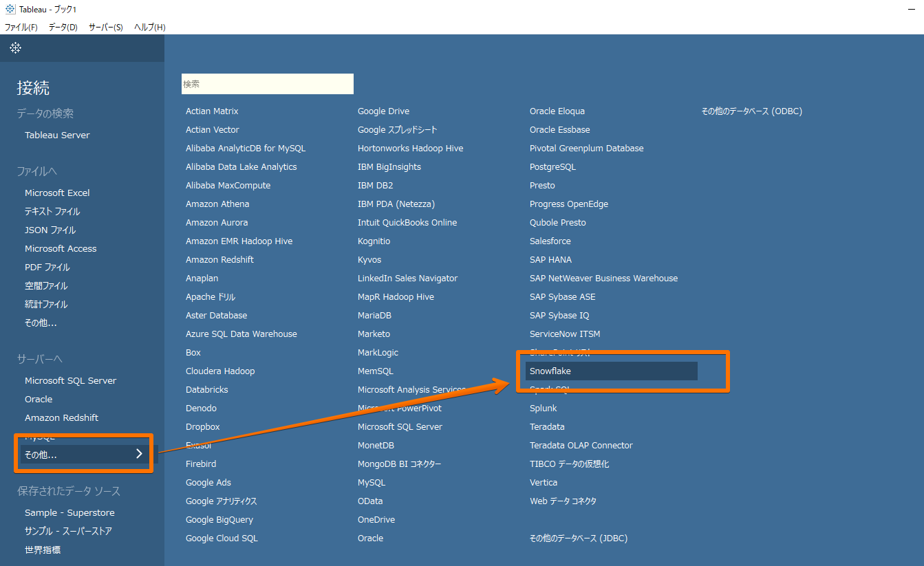Click the 検索 connector search field
The height and width of the screenshot is (566, 924).
click(x=267, y=84)
